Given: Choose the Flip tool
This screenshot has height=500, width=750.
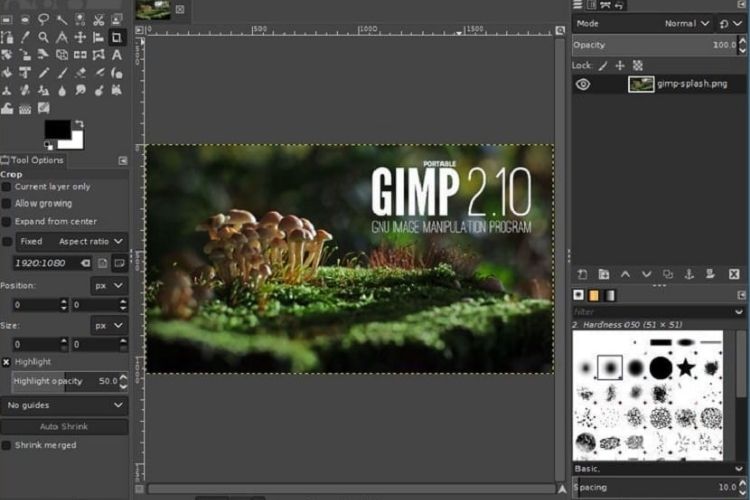Looking at the screenshot, I should pos(80,55).
